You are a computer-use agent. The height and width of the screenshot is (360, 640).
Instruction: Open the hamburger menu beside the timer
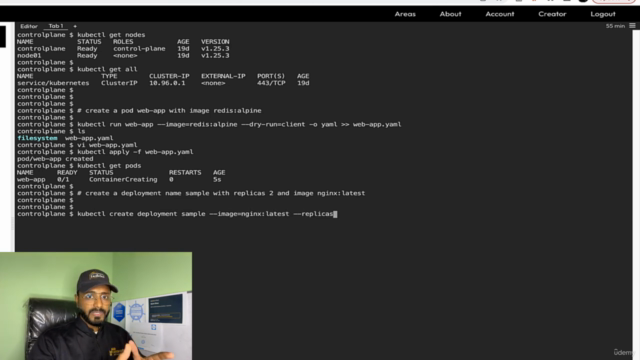(x=632, y=26)
